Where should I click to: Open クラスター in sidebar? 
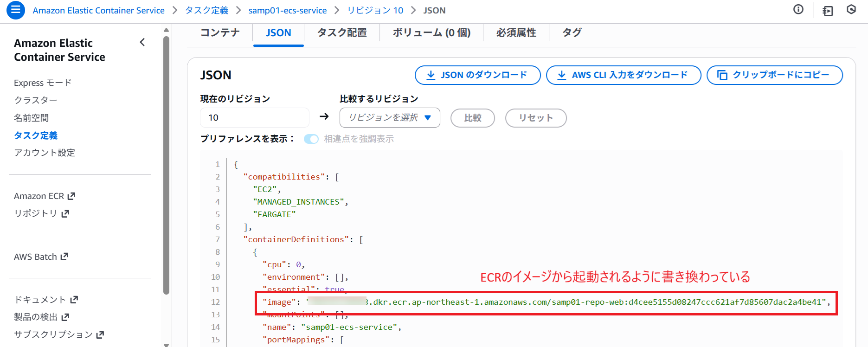click(36, 100)
